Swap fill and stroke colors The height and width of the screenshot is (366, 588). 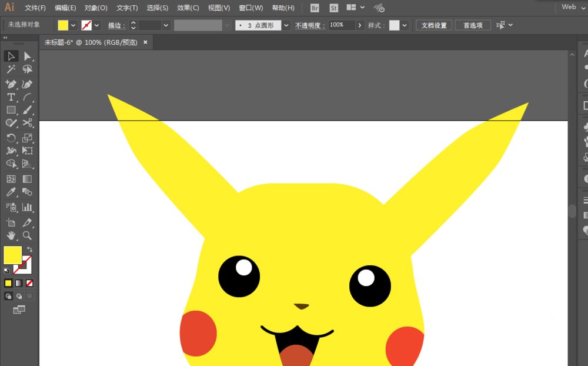coord(29,249)
